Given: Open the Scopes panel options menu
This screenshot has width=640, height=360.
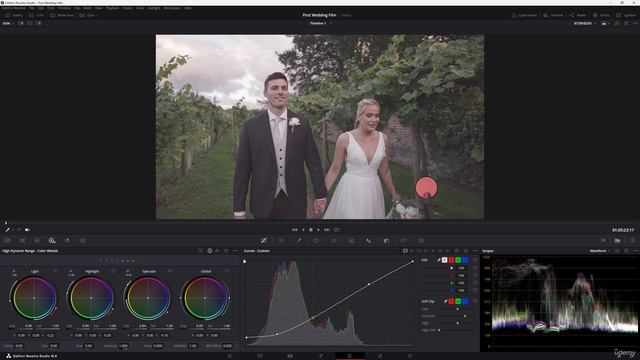Looking at the screenshot, I should pyautogui.click(x=635, y=251).
